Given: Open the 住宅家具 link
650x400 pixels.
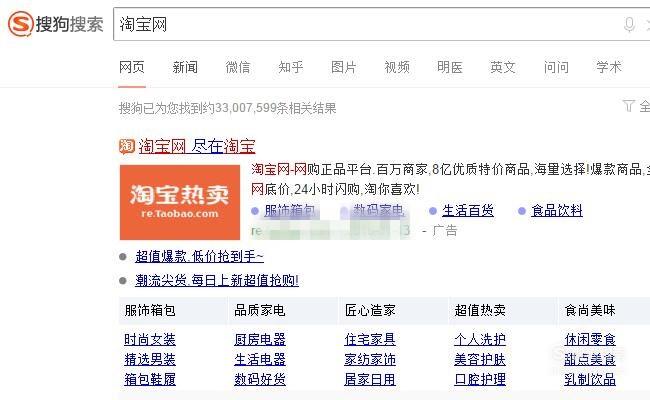Looking at the screenshot, I should tap(370, 339).
